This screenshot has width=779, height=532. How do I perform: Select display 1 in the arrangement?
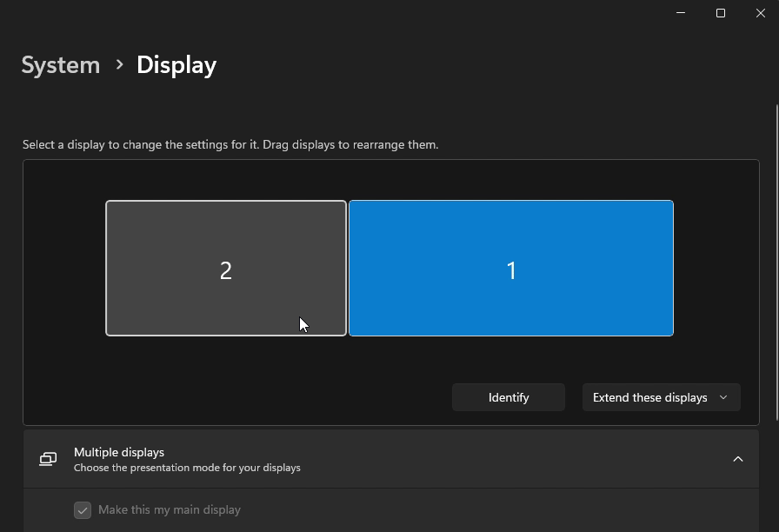510,268
